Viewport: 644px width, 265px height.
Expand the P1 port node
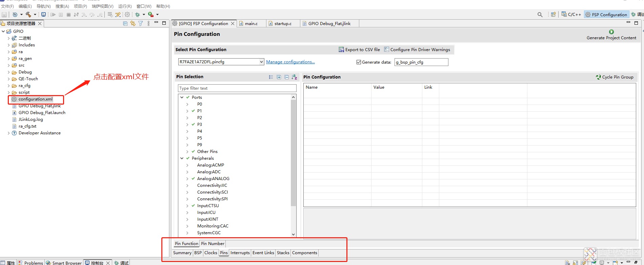[x=187, y=111]
